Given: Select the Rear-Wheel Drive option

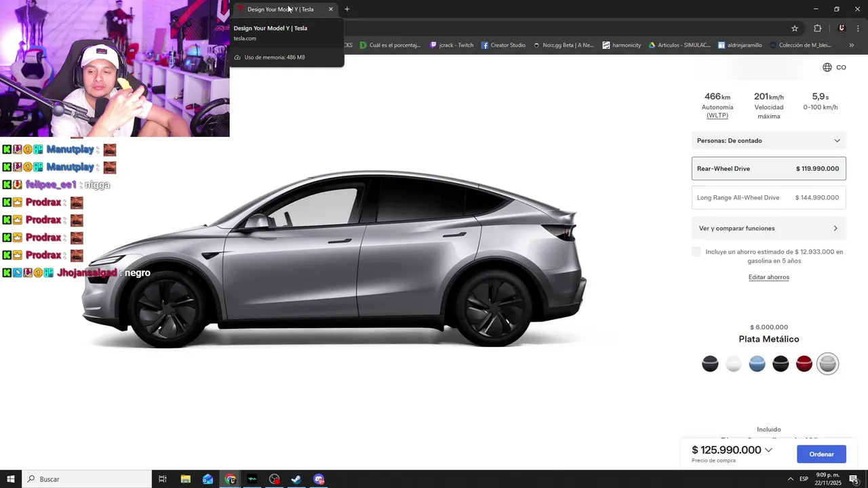Looking at the screenshot, I should [x=769, y=168].
